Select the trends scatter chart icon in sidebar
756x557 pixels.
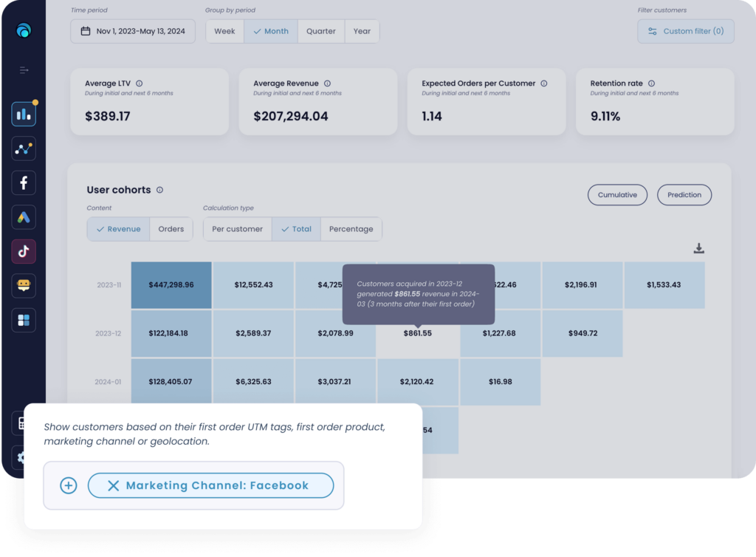(23, 148)
